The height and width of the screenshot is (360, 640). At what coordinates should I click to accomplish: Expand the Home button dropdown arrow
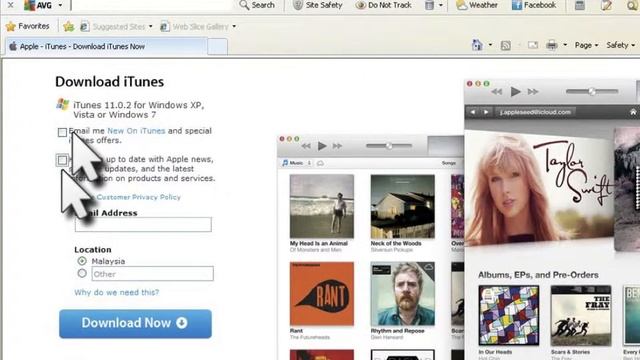pyautogui.click(x=490, y=45)
